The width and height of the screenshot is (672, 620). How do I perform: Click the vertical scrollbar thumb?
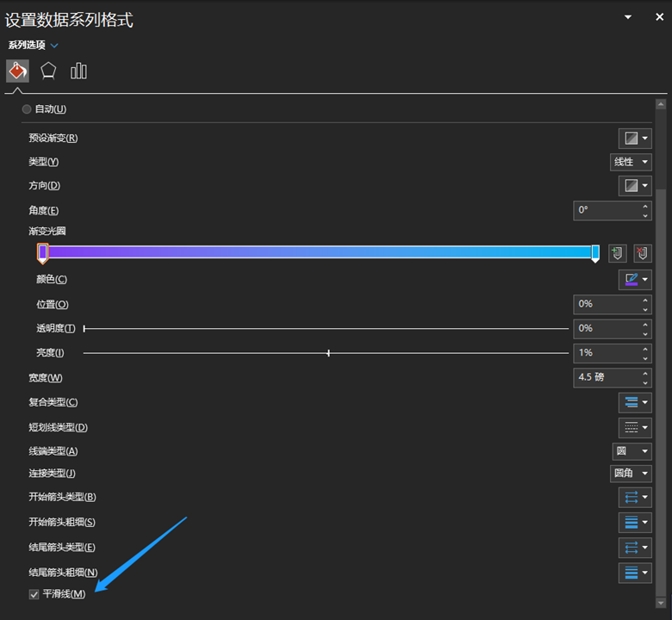click(661, 392)
